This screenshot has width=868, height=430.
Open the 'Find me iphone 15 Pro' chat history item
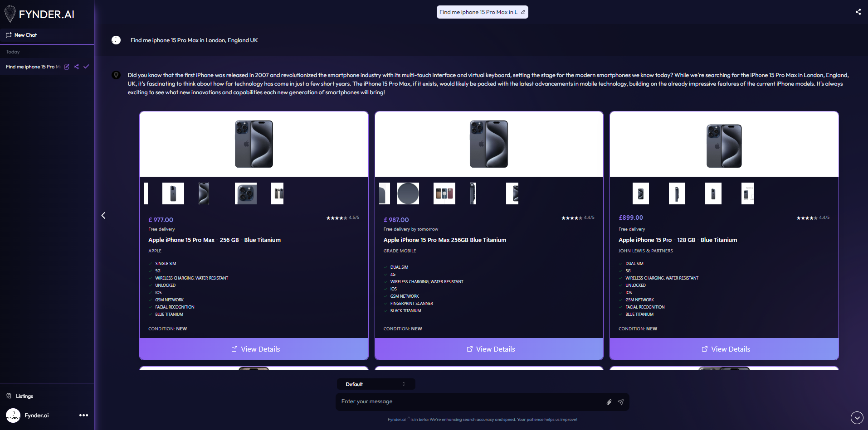(33, 67)
